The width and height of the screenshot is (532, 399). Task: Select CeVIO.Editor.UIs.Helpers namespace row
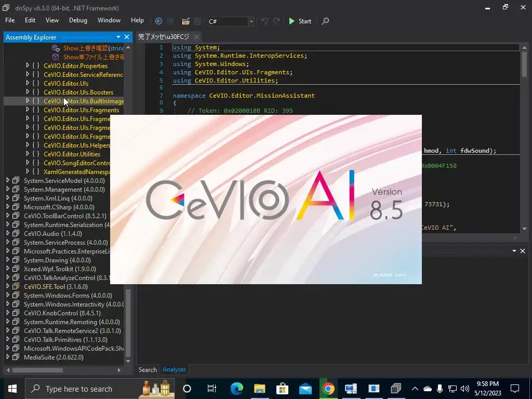77,145
